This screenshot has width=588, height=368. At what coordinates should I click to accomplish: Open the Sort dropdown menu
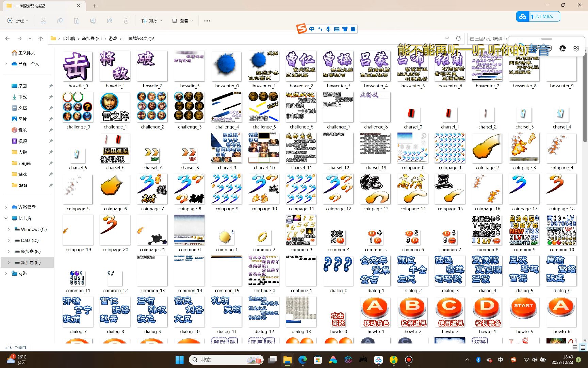(x=151, y=21)
